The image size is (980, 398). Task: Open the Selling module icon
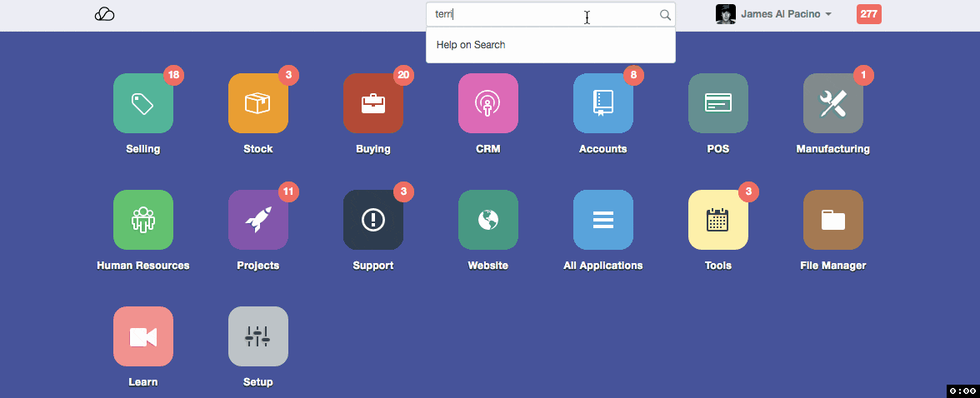(143, 103)
